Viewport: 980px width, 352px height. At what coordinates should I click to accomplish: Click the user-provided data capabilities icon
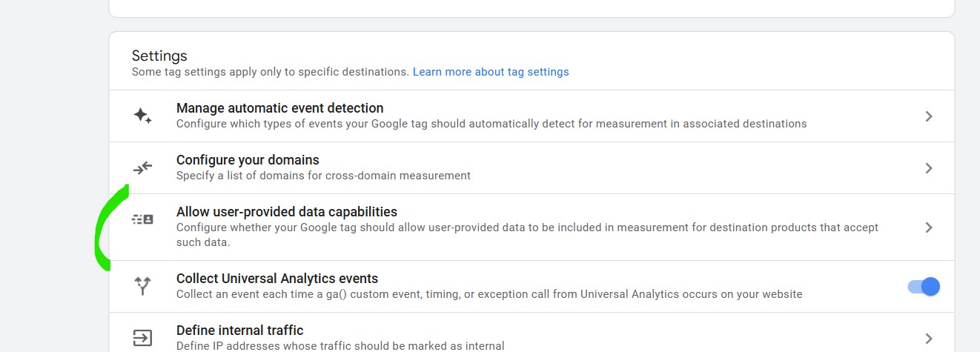click(142, 219)
